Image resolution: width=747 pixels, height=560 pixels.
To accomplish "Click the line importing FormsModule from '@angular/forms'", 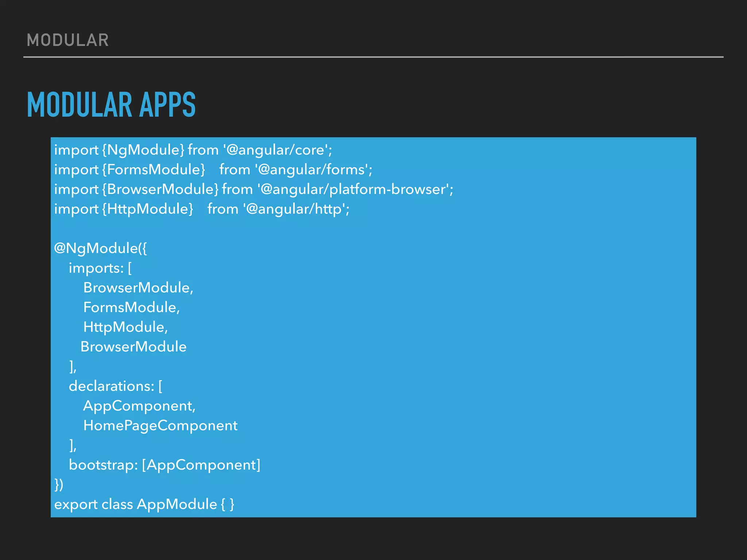I will point(213,170).
